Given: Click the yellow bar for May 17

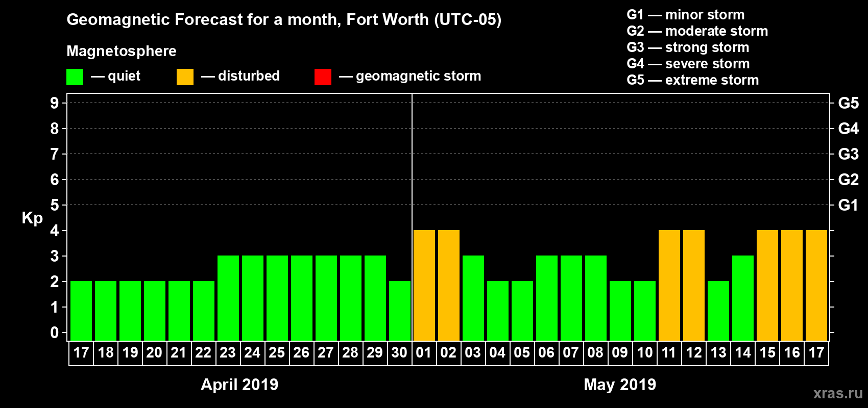Looking at the screenshot, I should click(x=816, y=286).
